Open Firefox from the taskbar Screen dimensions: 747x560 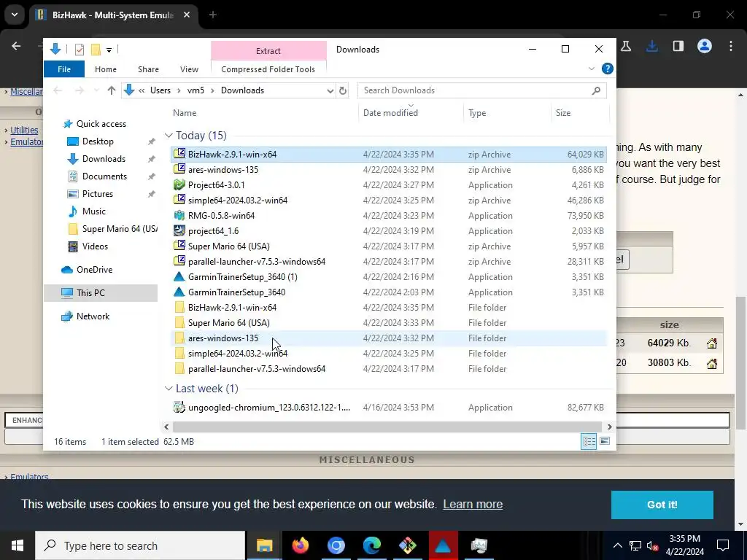(300, 545)
